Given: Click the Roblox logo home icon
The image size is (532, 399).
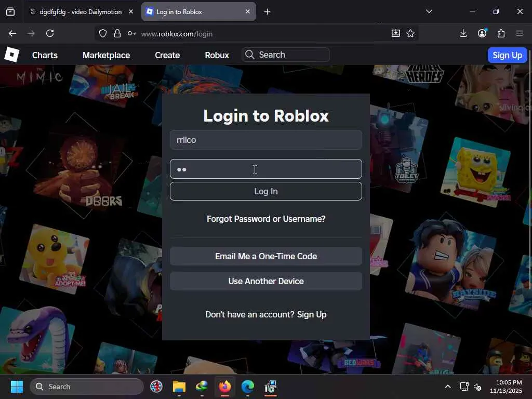Looking at the screenshot, I should tap(12, 55).
